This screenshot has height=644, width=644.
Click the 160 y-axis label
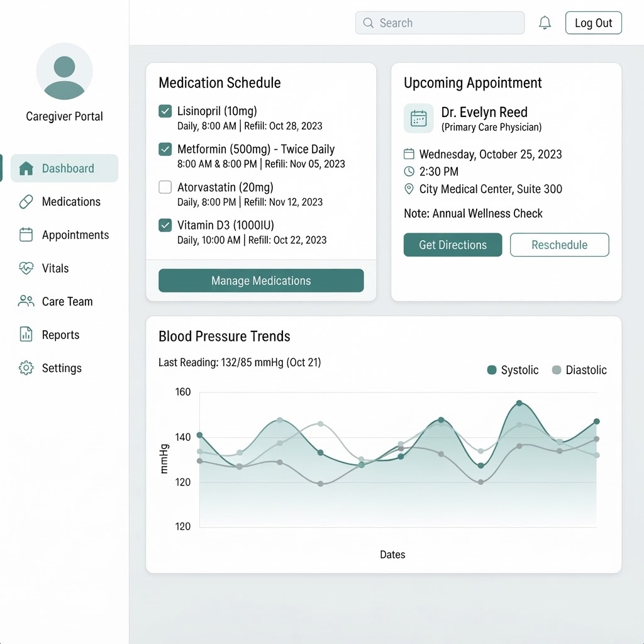pyautogui.click(x=183, y=392)
